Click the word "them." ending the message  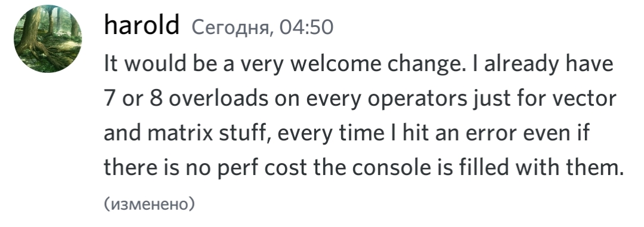[595, 167]
